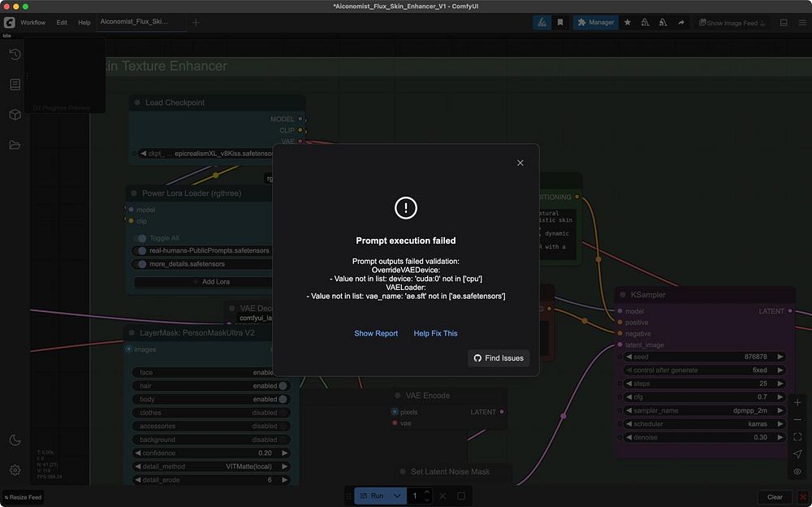The image size is (812, 507).
Task: Collapse the Load Checkpoint node dot
Action: click(137, 102)
